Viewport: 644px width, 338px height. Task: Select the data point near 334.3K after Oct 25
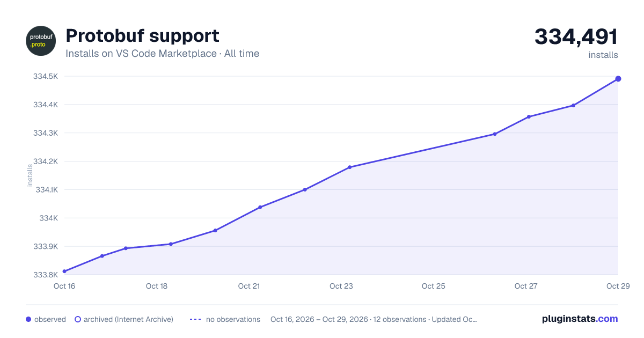coord(495,134)
